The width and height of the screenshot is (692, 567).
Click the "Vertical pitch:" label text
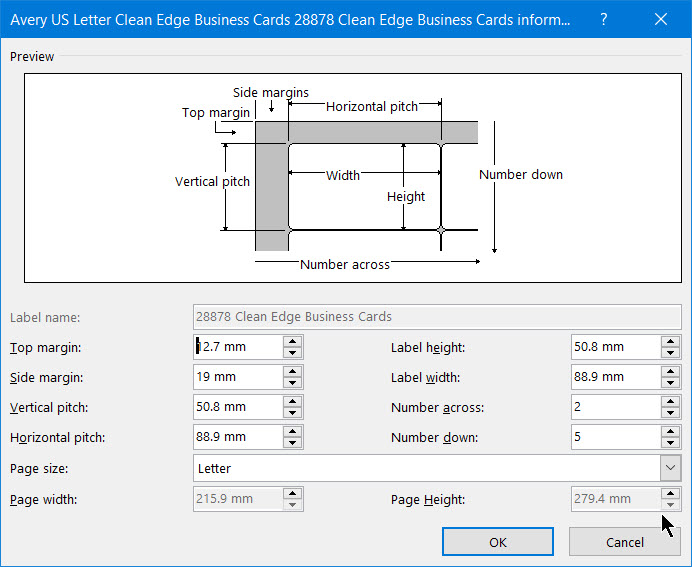pos(49,408)
